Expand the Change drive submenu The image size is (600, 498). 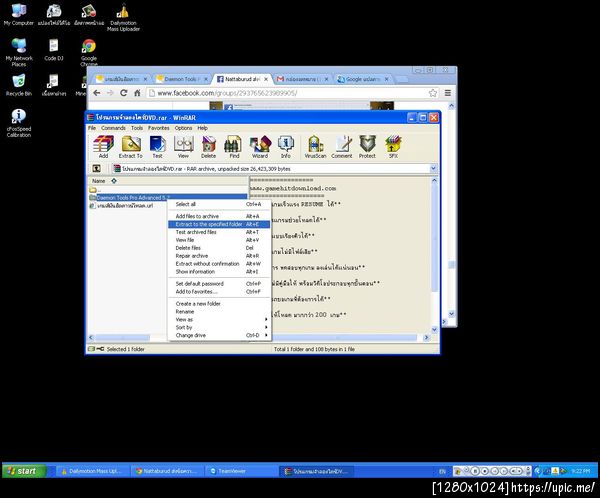219,335
